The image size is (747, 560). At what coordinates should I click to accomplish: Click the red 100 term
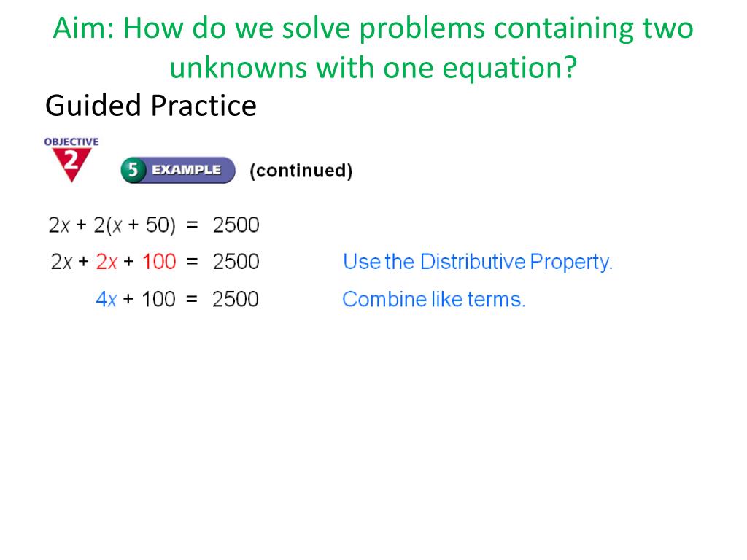pos(159,262)
